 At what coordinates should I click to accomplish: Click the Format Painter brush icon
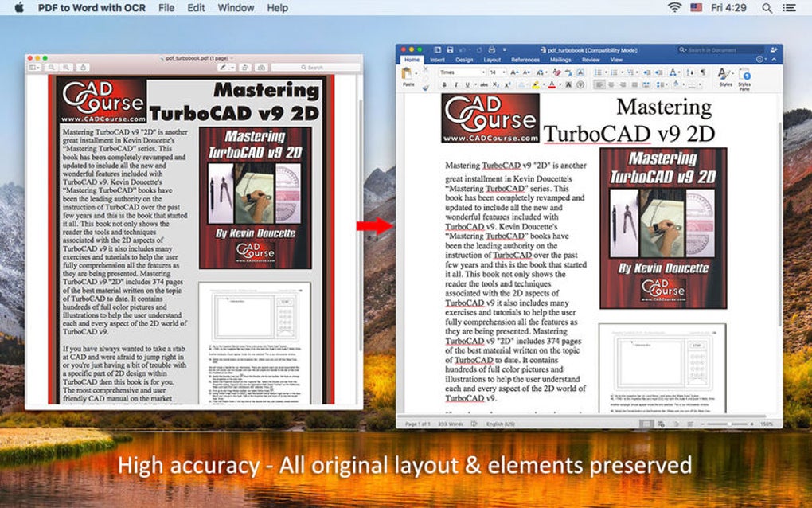[426, 88]
